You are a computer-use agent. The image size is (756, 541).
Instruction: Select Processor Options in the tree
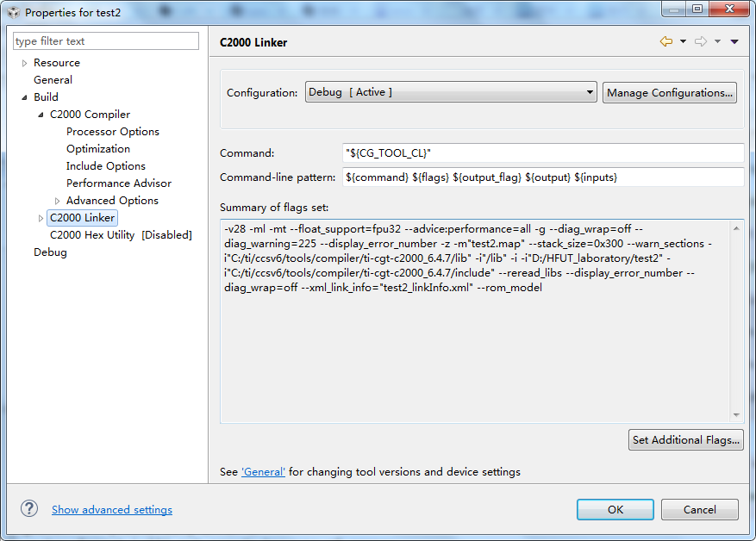(x=112, y=132)
